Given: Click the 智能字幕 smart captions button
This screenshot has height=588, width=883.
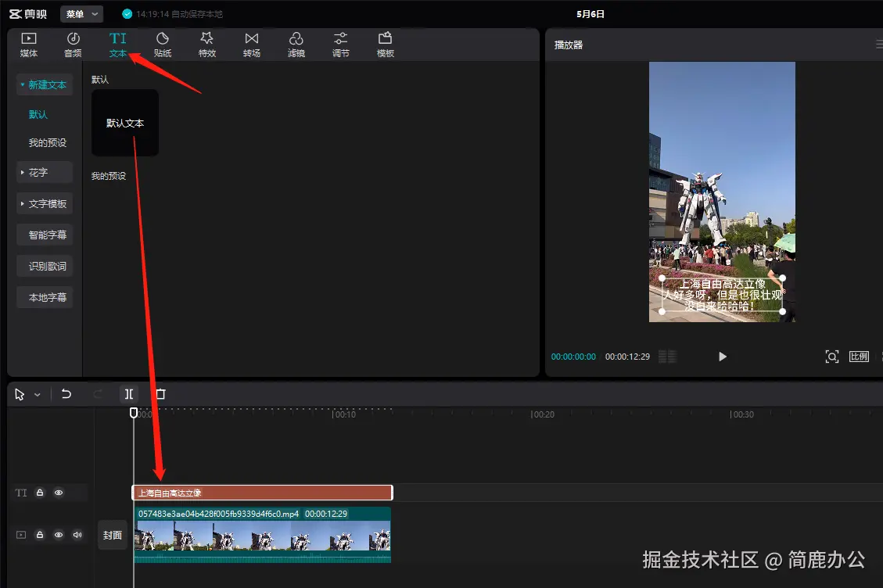Looking at the screenshot, I should (x=45, y=234).
